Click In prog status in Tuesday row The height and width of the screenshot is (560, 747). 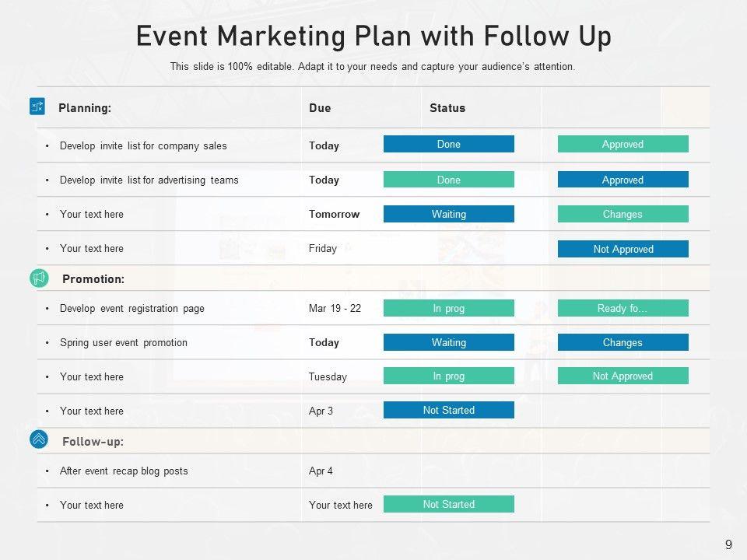(448, 376)
